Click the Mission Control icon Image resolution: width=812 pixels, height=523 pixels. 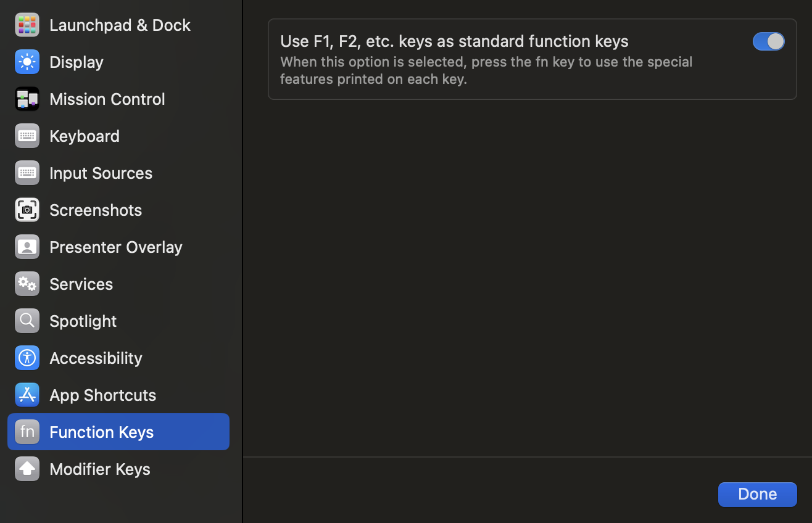pos(27,99)
